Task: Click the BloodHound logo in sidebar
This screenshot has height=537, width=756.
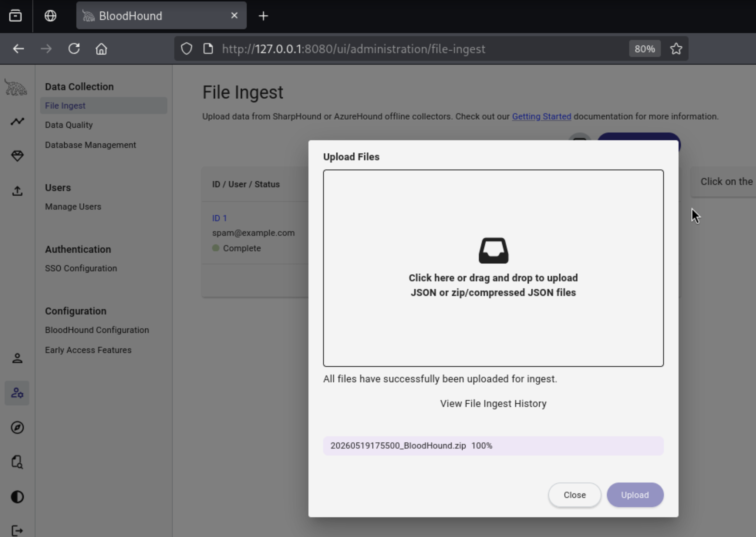Action: pos(16,88)
